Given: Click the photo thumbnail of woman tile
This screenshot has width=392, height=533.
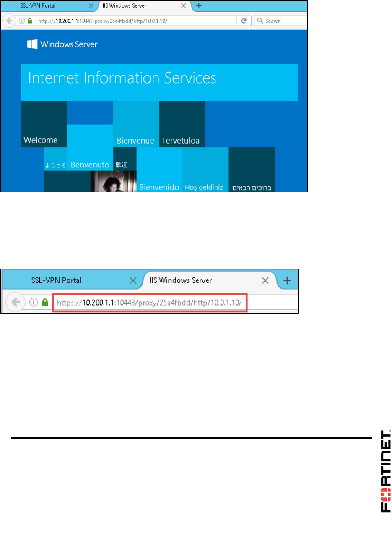Looking at the screenshot, I should [x=114, y=181].
